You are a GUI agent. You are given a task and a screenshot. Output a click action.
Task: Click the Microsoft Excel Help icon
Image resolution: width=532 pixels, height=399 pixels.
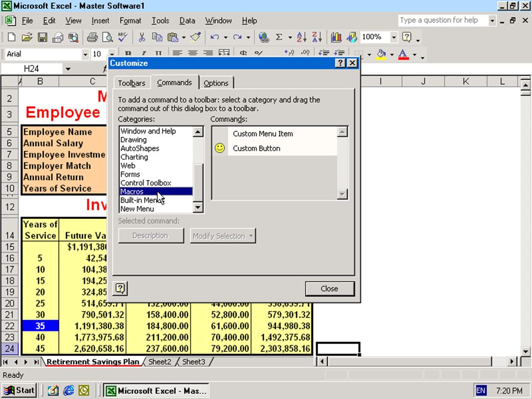coord(406,37)
